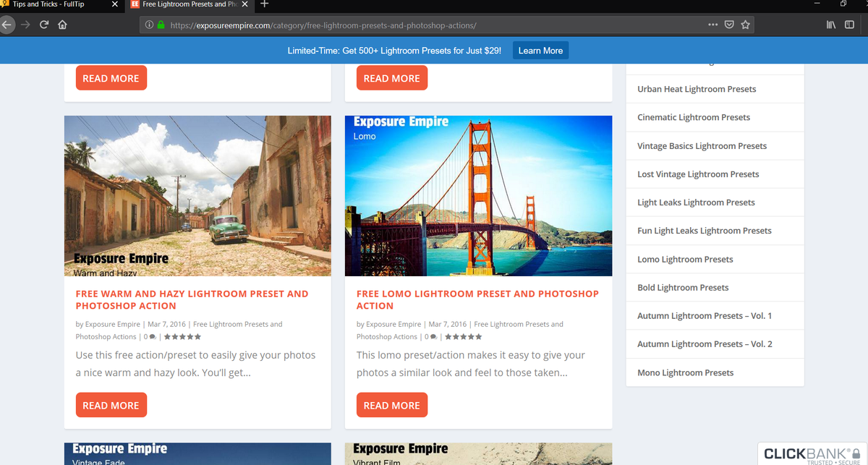Toggle the sidebar view icon
Viewport: 868px width, 465px height.
pos(849,25)
